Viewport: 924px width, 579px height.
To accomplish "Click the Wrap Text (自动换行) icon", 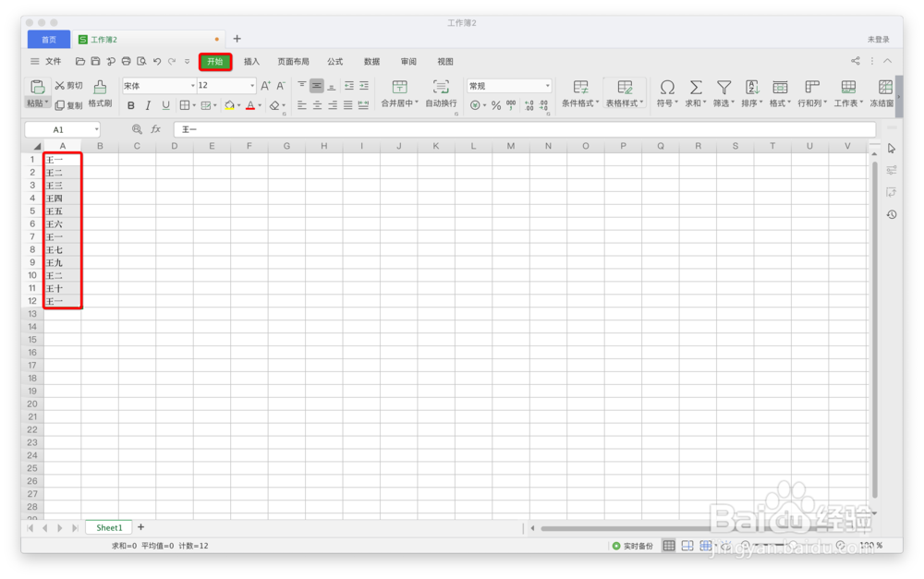I will pyautogui.click(x=441, y=87).
